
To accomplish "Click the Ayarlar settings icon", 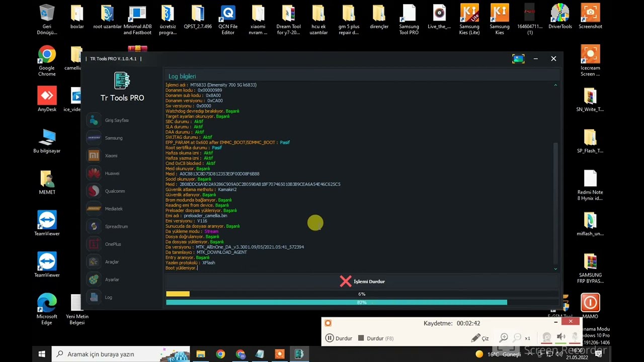I will tap(94, 279).
